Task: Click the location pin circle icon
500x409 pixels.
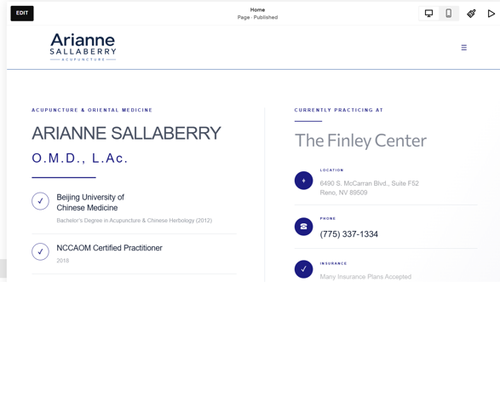Action: tap(304, 181)
